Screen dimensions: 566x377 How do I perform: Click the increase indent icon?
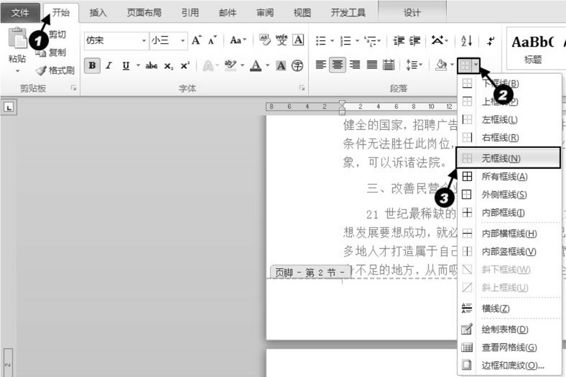pyautogui.click(x=414, y=41)
